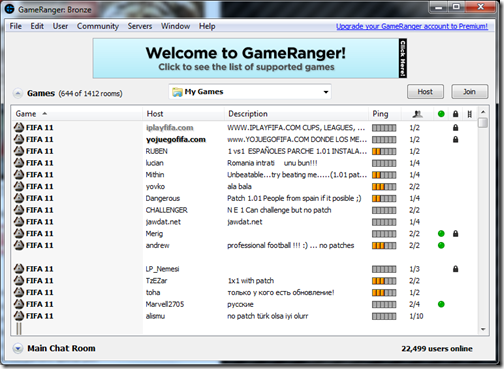Click the ping bar in yovko row

[x=384, y=187]
